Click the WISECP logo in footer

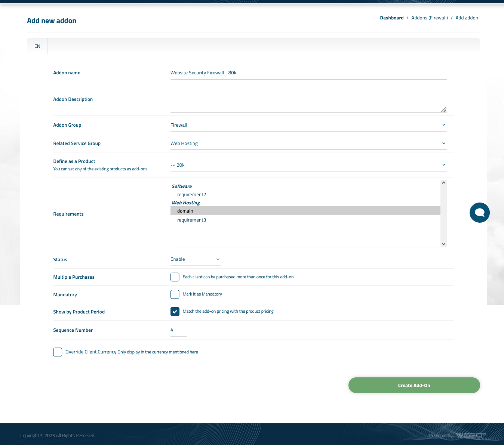click(x=471, y=435)
